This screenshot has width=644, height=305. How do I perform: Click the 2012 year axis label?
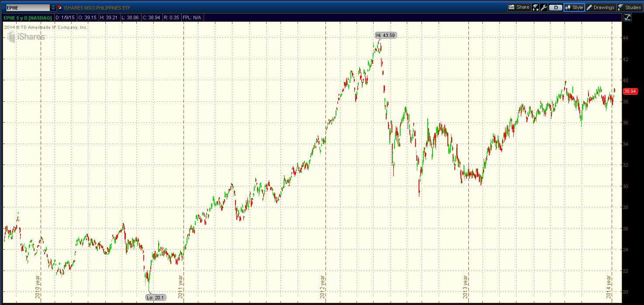(322, 287)
